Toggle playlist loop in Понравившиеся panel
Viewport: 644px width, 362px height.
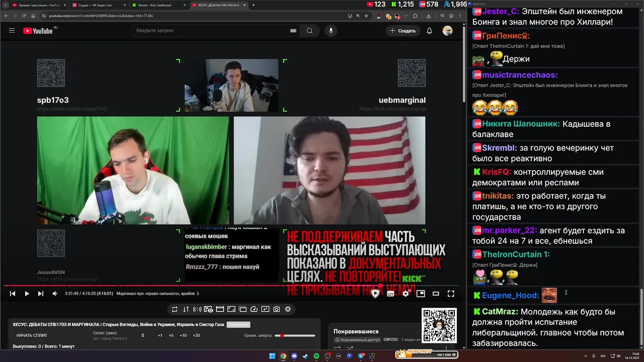pyautogui.click(x=338, y=348)
